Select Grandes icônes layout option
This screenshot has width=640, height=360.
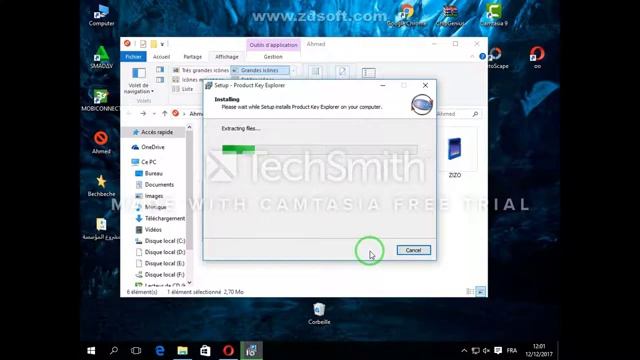260,70
